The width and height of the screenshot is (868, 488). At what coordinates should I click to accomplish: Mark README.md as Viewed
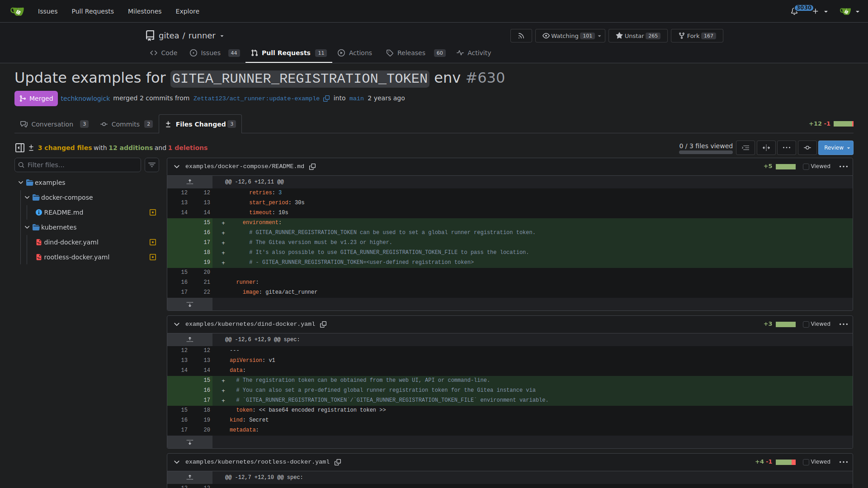coord(806,167)
